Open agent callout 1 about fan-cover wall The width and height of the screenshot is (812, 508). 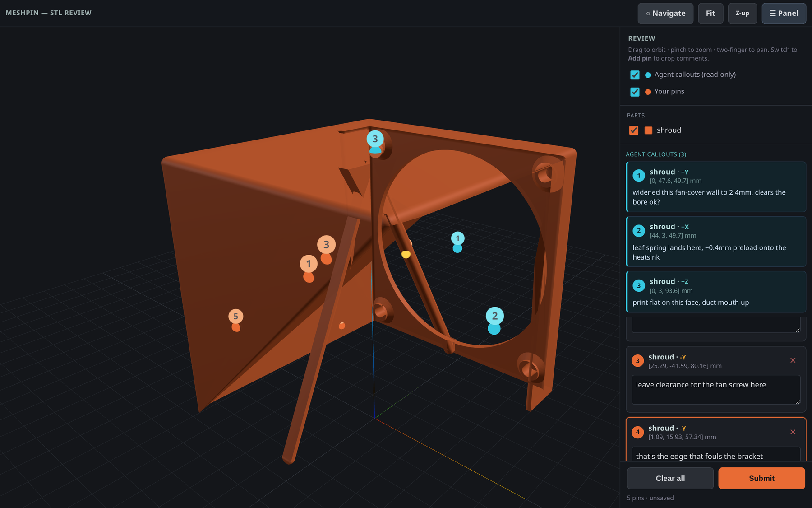(x=716, y=187)
